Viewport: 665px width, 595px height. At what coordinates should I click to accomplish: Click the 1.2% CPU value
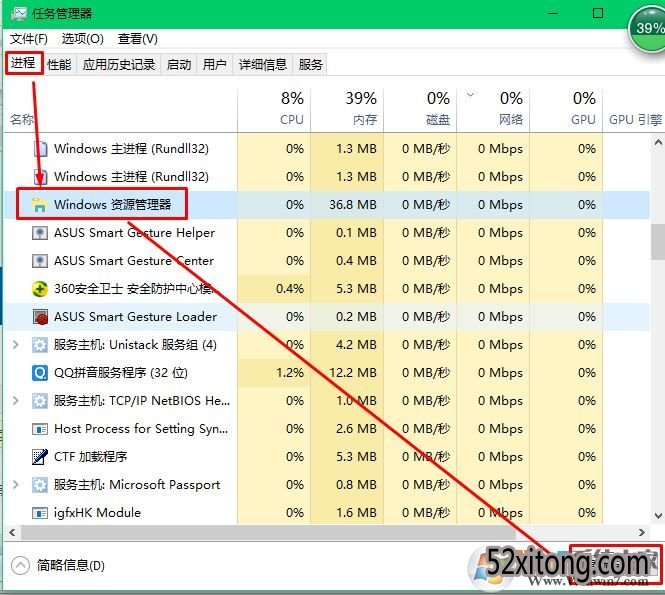290,373
